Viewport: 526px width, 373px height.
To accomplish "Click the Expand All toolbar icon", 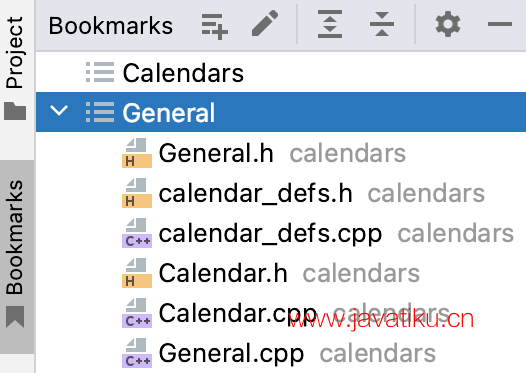I will pos(330,24).
